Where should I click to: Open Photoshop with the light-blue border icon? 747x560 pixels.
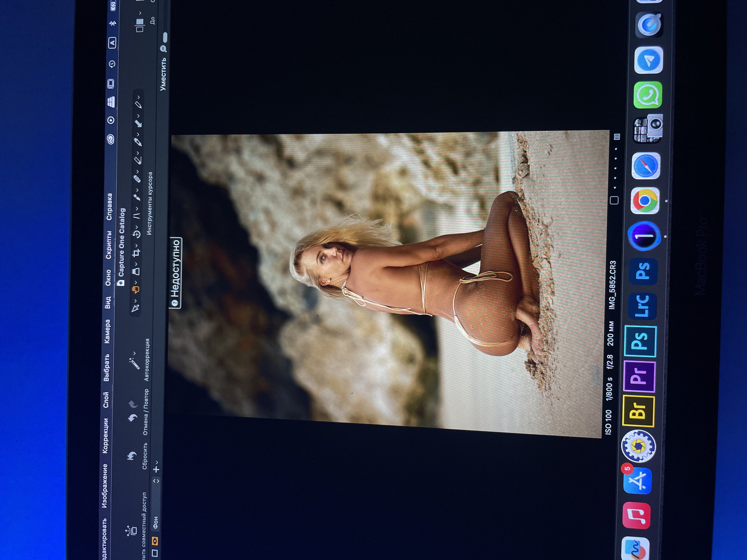pyautogui.click(x=640, y=341)
